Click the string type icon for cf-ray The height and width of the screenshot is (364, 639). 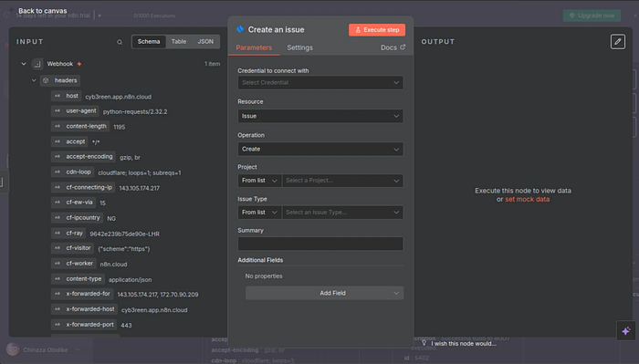(58, 234)
